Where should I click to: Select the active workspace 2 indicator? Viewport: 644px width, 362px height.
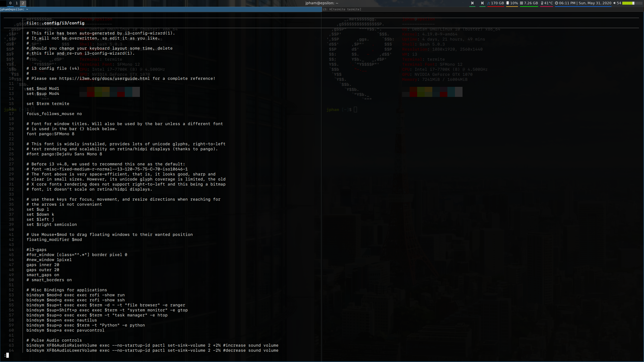click(x=23, y=3)
